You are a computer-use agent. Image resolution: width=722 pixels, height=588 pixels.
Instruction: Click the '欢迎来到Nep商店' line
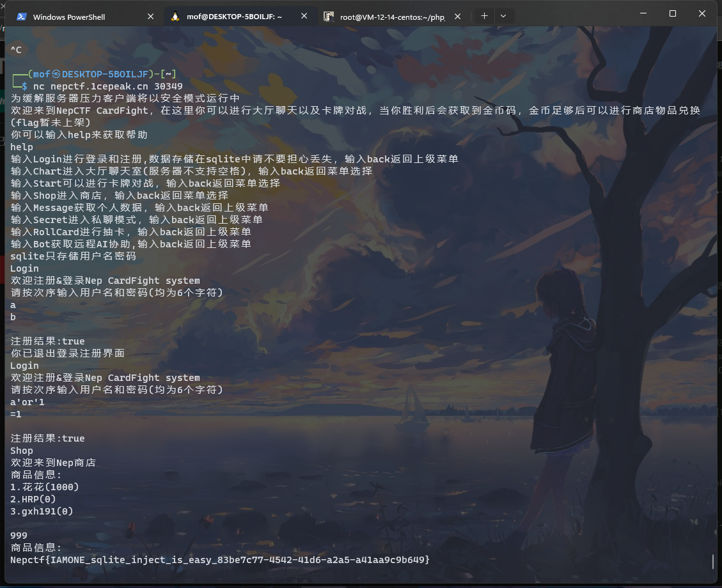click(x=53, y=462)
